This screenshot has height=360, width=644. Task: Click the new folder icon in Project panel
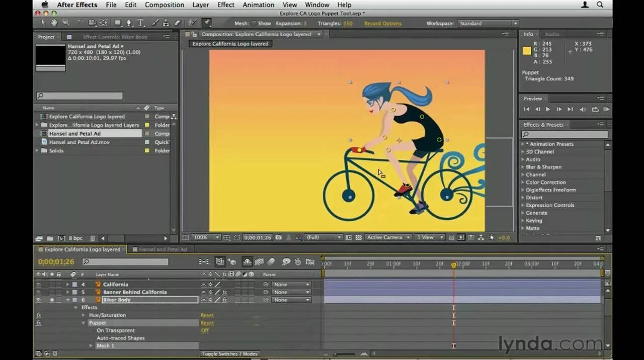click(50, 238)
